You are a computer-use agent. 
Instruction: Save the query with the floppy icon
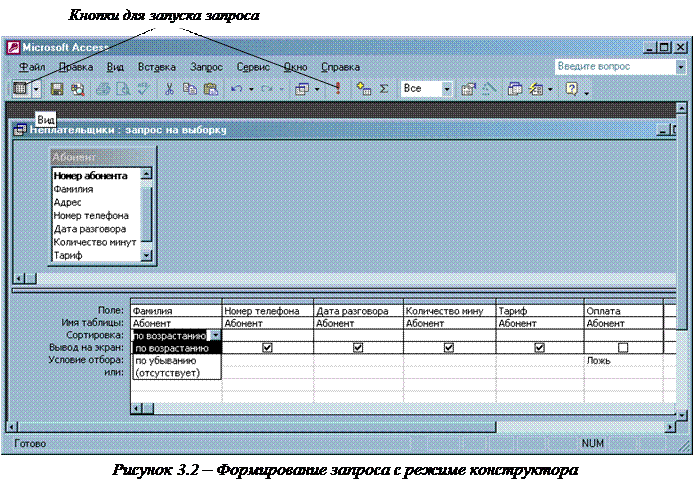coord(57,89)
